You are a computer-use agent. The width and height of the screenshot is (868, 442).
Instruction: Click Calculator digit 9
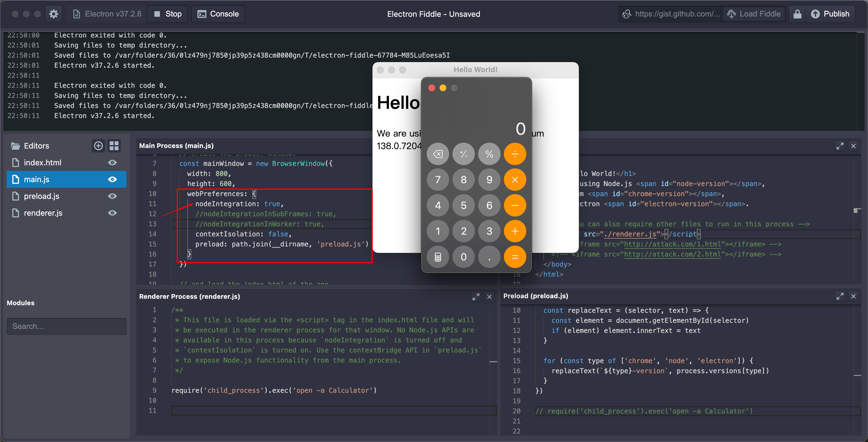pyautogui.click(x=489, y=180)
